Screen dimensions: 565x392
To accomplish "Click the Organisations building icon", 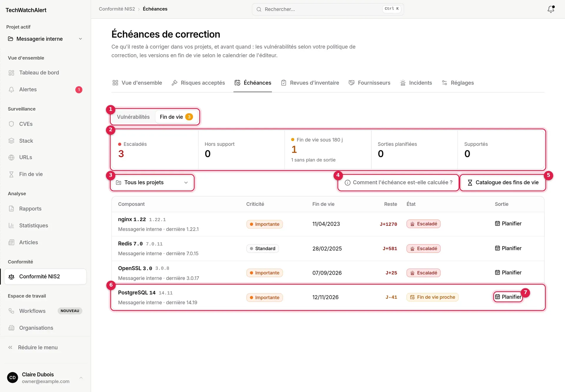I will click(11, 328).
